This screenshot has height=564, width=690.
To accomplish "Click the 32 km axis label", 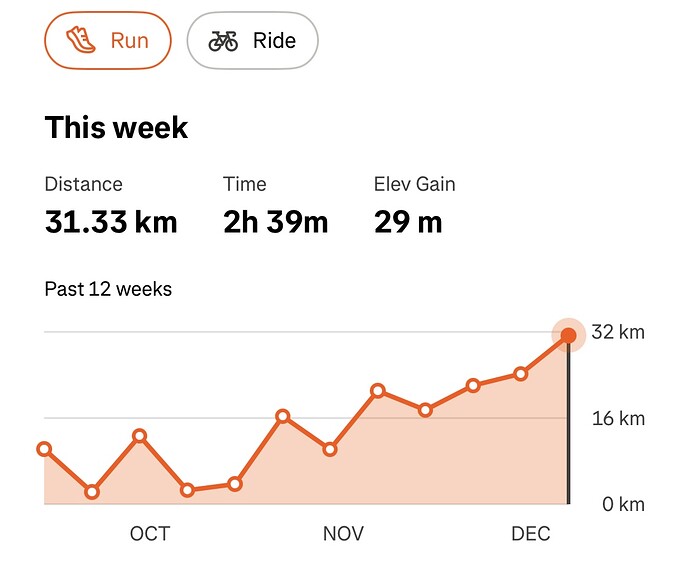I will point(618,333).
